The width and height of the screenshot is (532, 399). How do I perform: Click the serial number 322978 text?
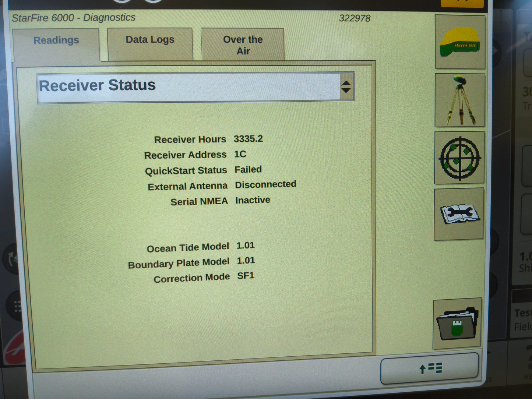coord(355,18)
